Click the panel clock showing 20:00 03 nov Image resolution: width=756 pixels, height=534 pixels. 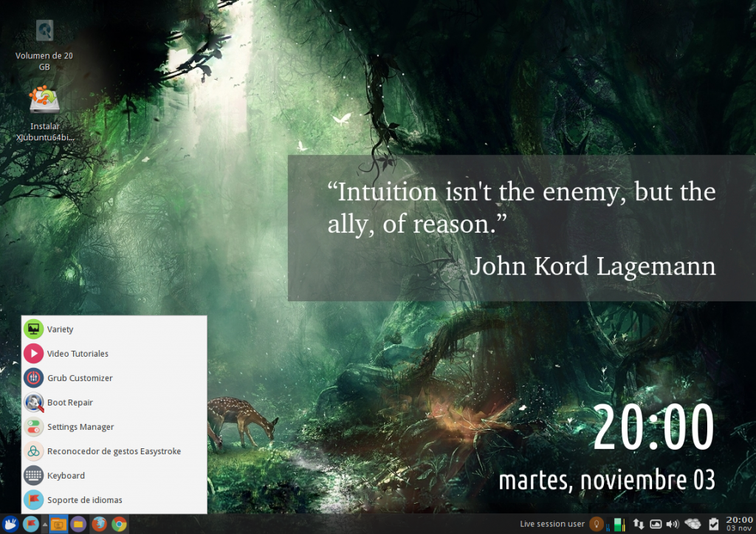(x=739, y=524)
